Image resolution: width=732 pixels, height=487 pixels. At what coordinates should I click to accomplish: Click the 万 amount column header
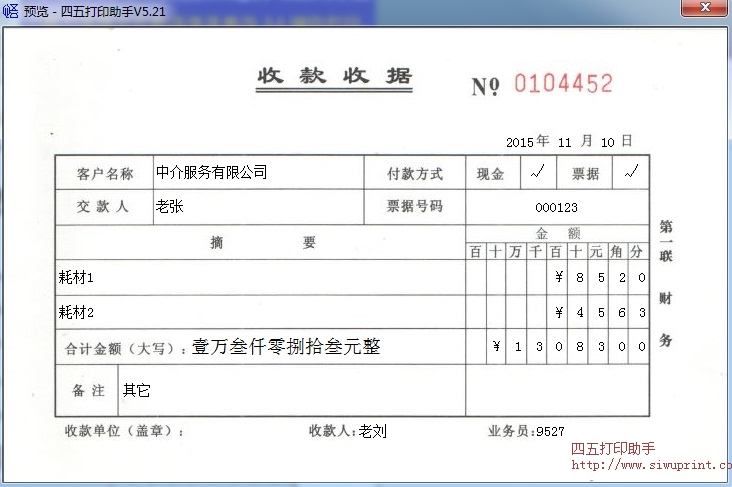click(x=515, y=252)
